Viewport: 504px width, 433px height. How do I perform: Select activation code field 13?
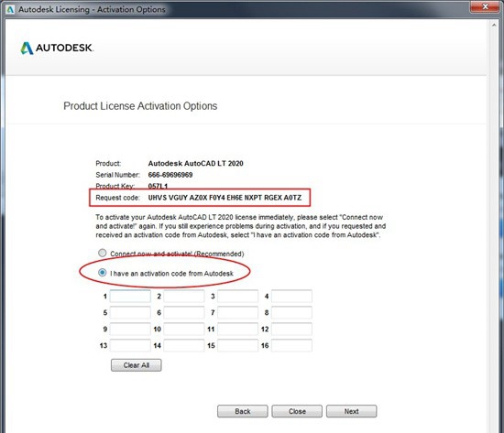[130, 345]
